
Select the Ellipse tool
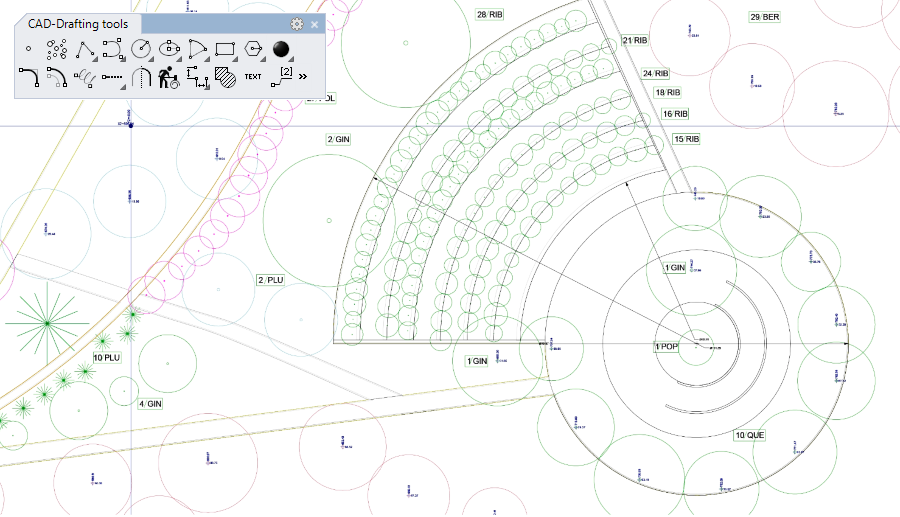coord(169,49)
